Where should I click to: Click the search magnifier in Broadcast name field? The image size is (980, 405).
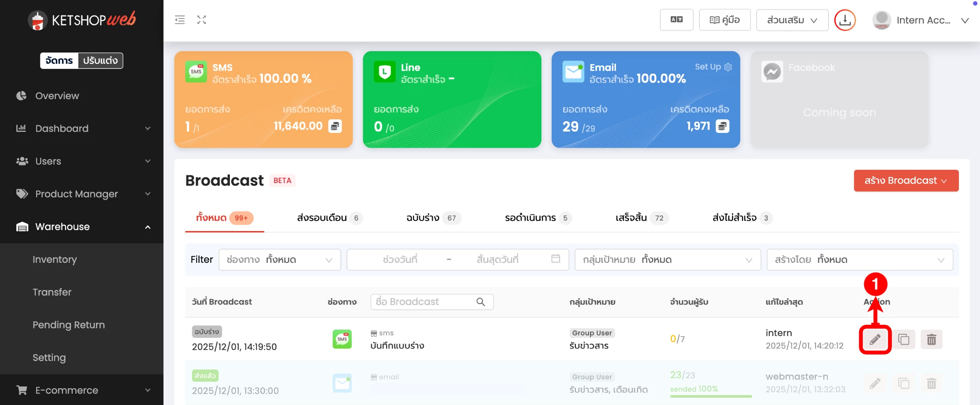click(x=481, y=302)
